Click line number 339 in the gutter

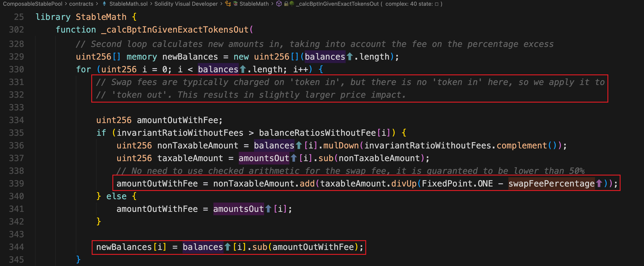tap(16, 184)
